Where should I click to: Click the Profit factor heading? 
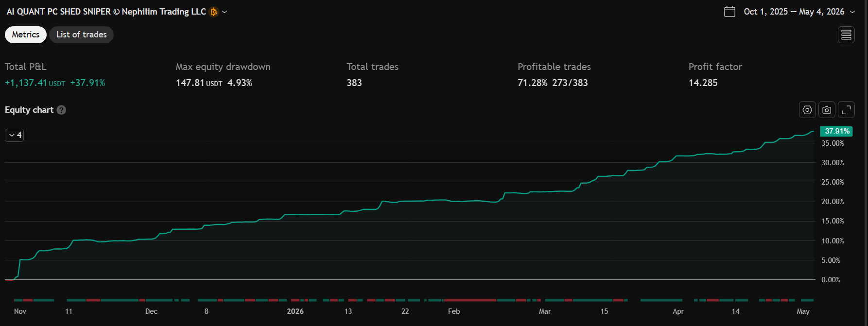coord(715,67)
